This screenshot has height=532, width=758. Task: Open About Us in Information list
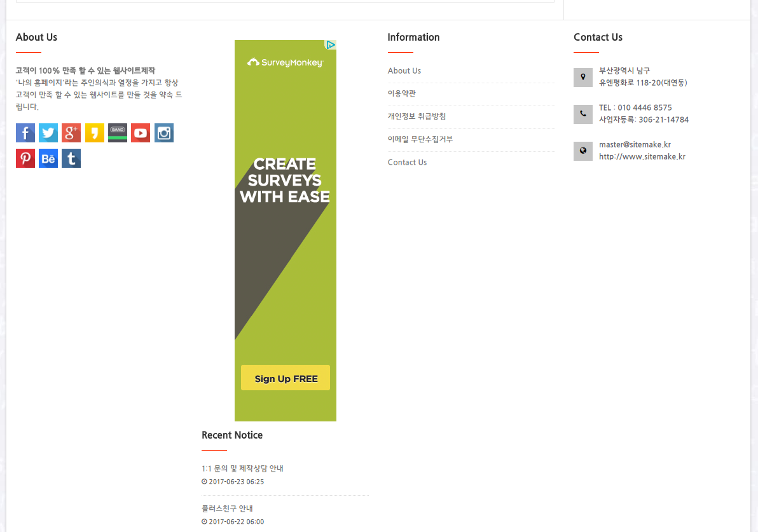click(x=404, y=71)
